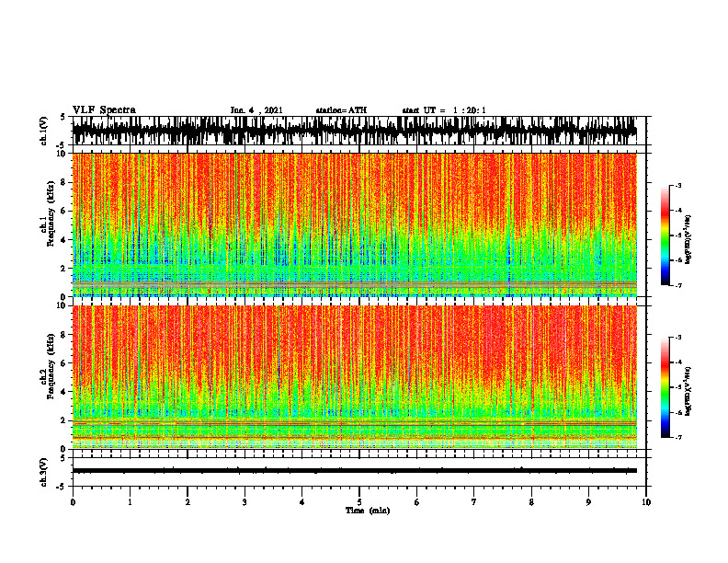Click the ch.2 spectrogram color bar

coord(665,387)
